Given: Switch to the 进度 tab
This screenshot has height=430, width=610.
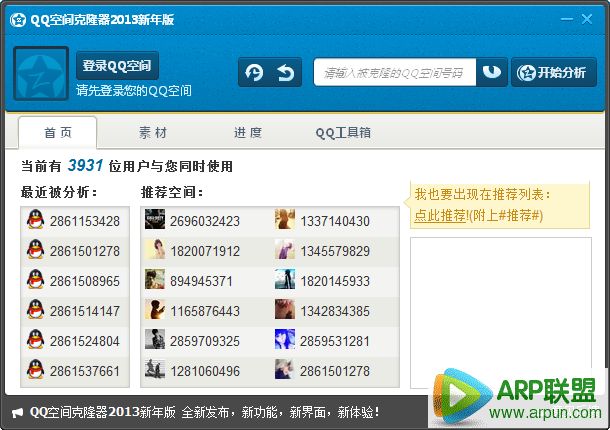Looking at the screenshot, I should coord(248,133).
